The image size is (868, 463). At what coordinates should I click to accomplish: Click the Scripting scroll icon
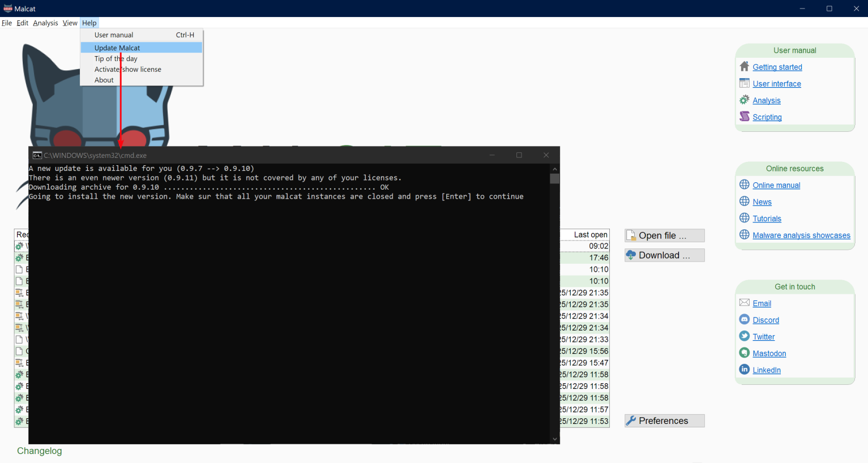click(744, 116)
